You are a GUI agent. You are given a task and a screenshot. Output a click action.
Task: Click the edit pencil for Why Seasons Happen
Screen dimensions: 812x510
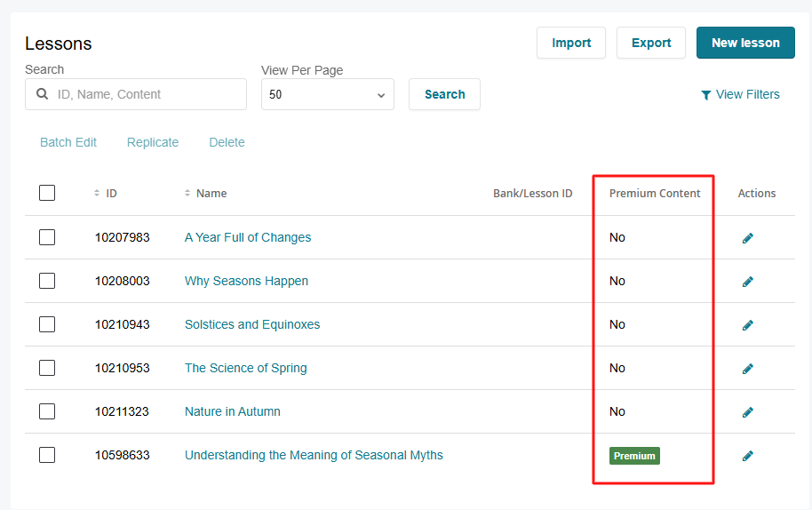tap(748, 282)
